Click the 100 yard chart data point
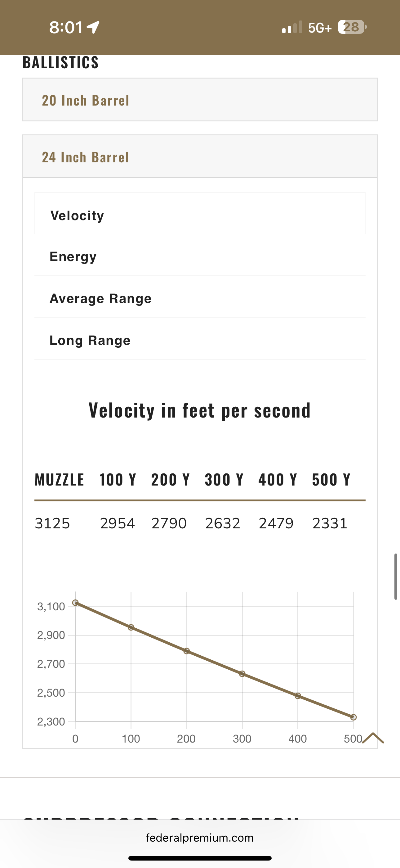The height and width of the screenshot is (868, 400). [131, 627]
